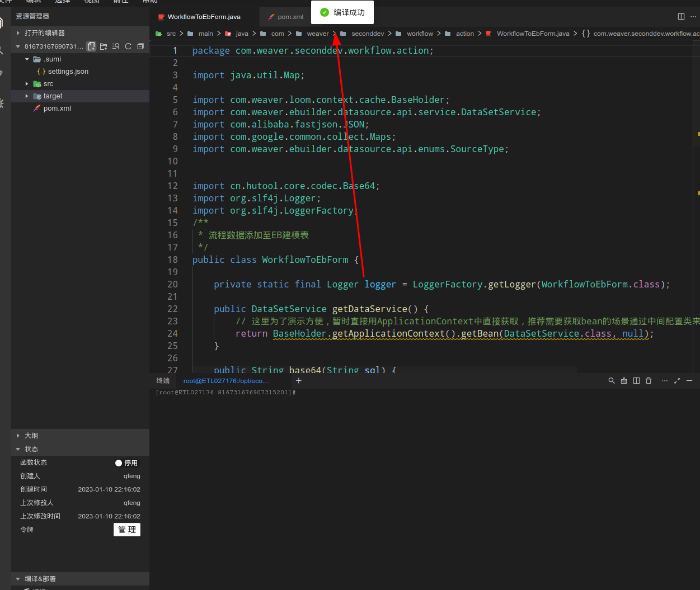
Task: Click com in the breadcrumb path
Action: (x=278, y=34)
